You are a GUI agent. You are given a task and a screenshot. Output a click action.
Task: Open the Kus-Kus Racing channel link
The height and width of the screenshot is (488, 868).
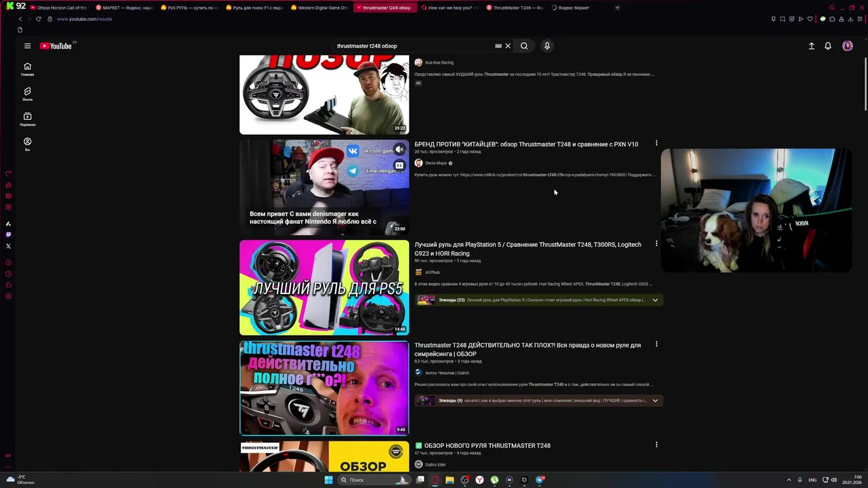coord(439,62)
